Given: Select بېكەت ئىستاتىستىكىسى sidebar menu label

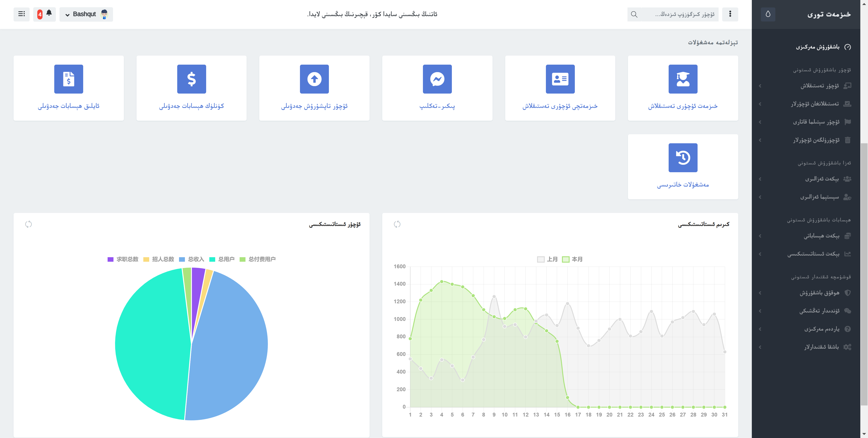Looking at the screenshot, I should [x=814, y=254].
